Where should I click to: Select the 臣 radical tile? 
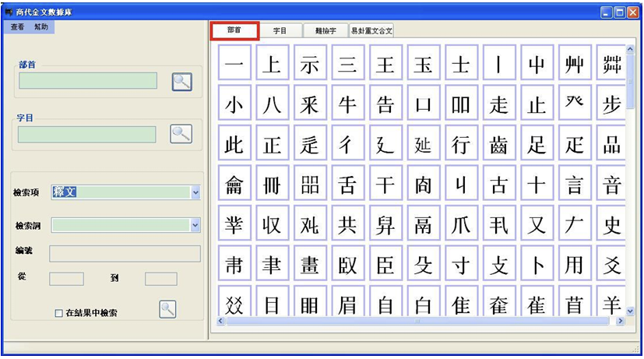click(x=385, y=263)
